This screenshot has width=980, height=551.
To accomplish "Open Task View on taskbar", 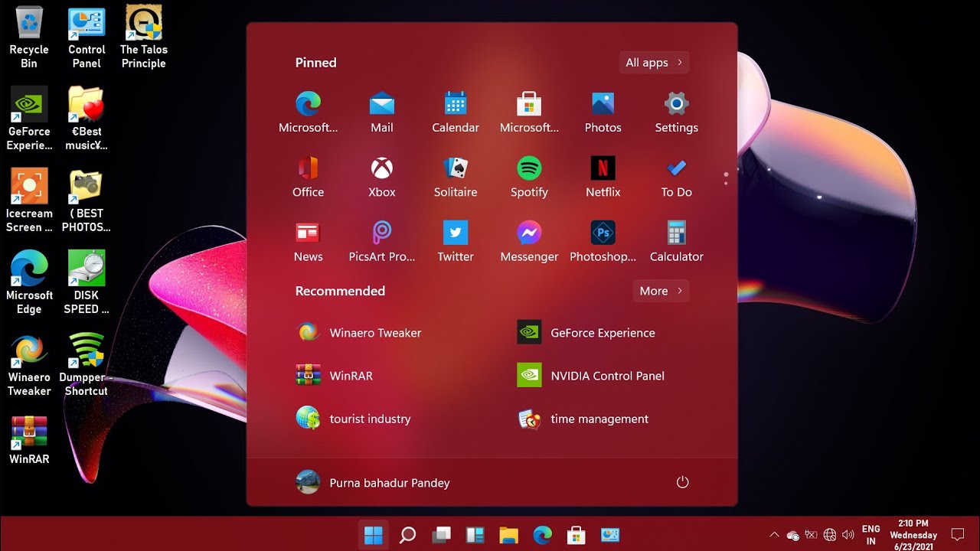I will click(441, 535).
